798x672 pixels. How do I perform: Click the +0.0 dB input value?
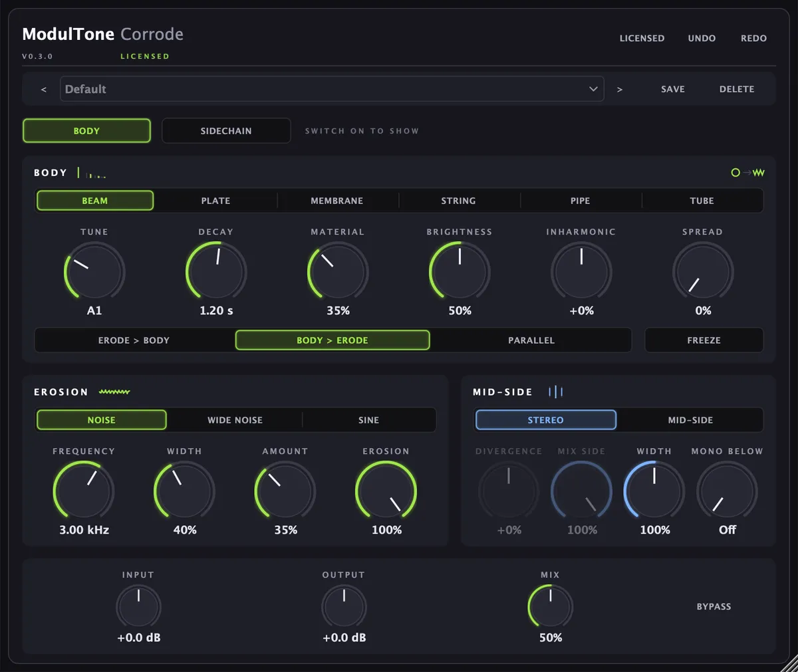tap(138, 637)
